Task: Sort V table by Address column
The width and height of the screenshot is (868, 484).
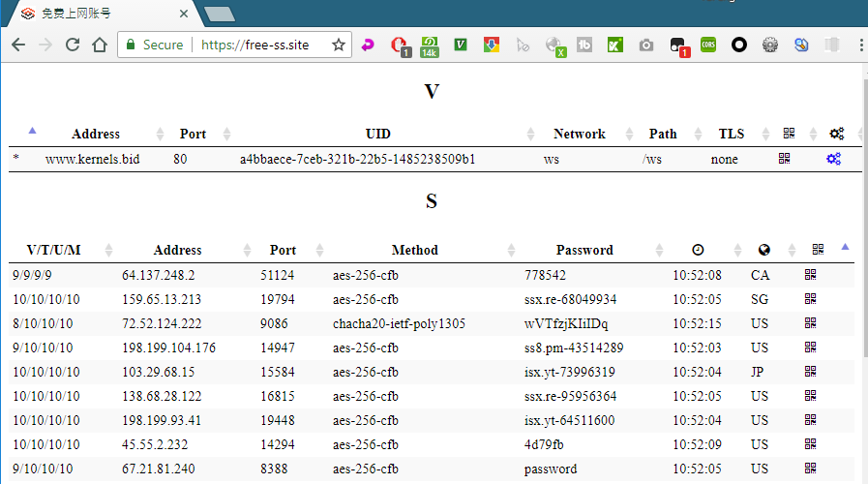Action: tap(96, 134)
